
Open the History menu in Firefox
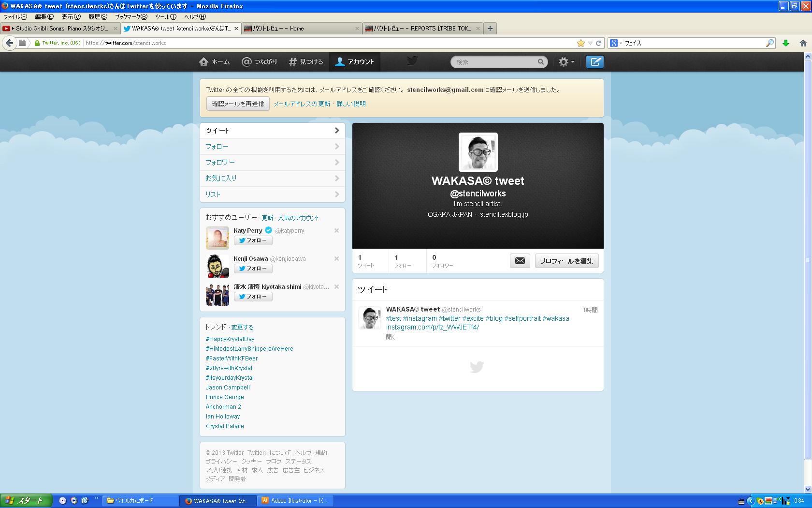(98, 17)
